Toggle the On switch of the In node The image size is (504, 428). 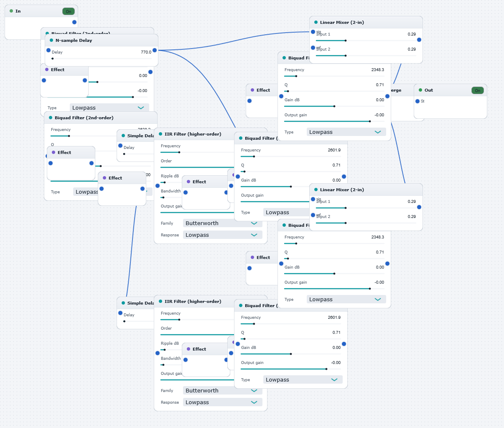pyautogui.click(x=69, y=11)
